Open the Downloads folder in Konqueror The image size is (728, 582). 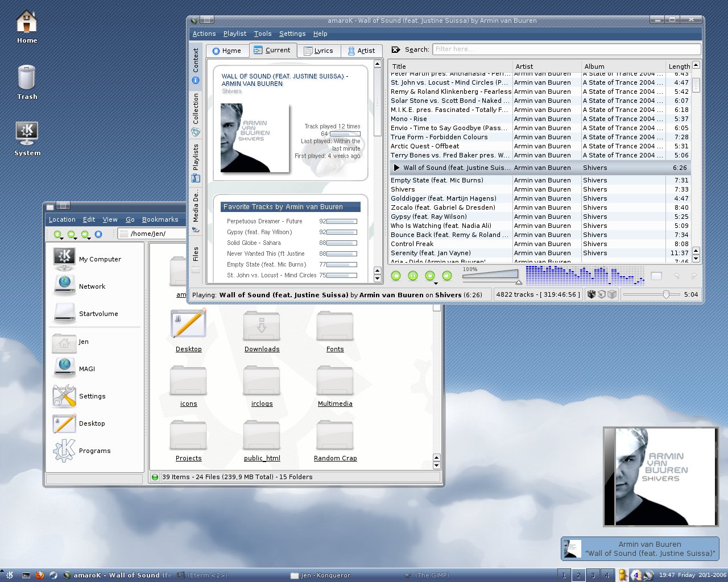(x=262, y=332)
